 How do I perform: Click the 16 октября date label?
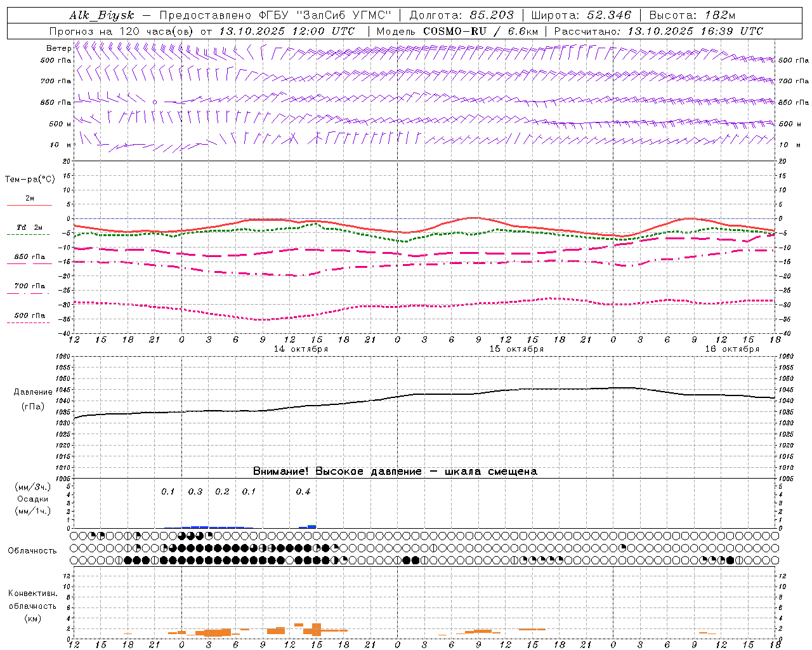(x=732, y=349)
